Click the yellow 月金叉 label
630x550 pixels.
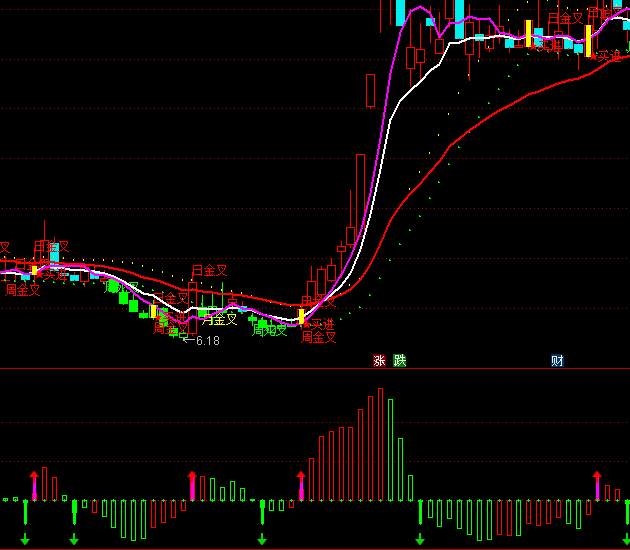[219, 320]
